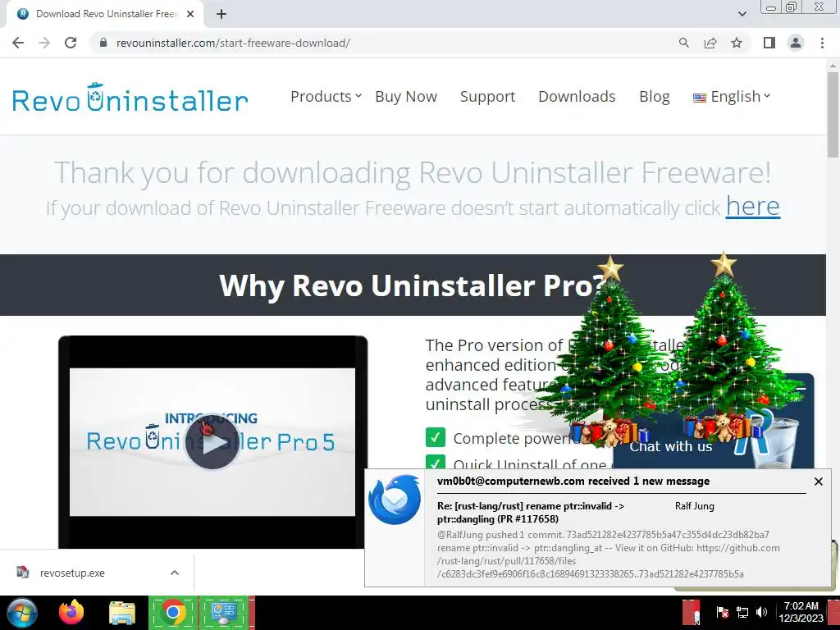Switch to Chrome in the taskbar

point(173,612)
